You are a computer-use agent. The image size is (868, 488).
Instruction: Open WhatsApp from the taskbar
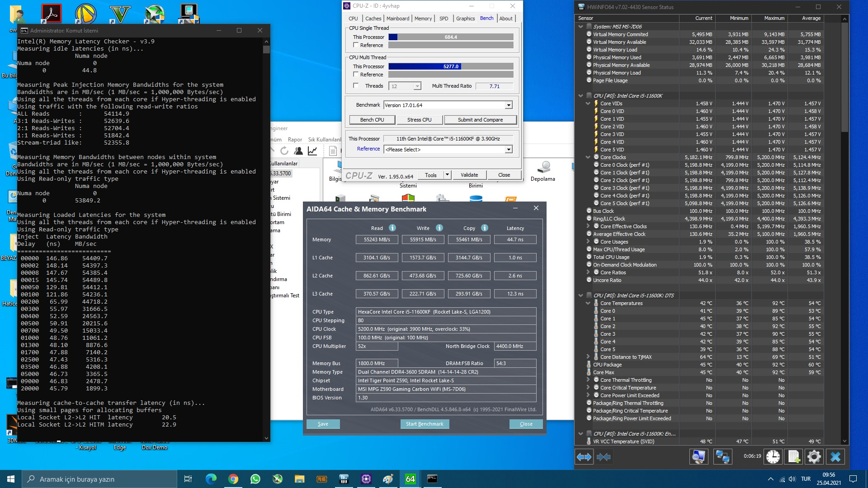click(255, 479)
